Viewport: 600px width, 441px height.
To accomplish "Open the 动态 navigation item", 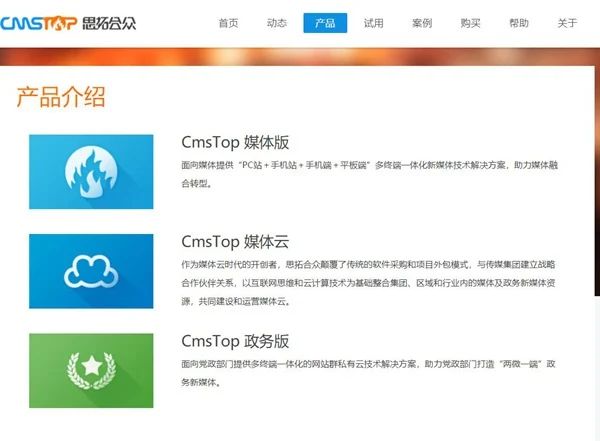I will click(x=277, y=23).
